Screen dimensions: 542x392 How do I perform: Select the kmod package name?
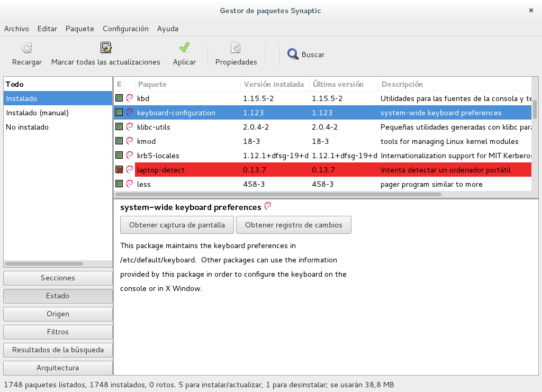tap(146, 141)
